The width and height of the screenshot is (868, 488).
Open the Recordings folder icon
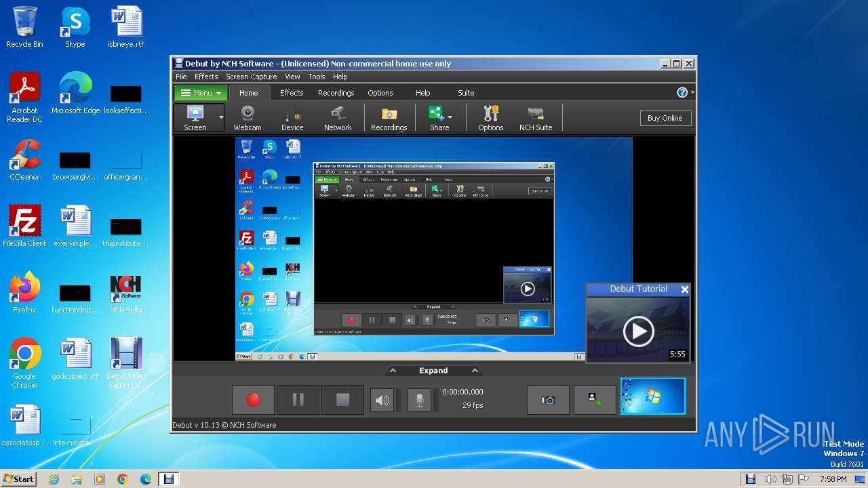click(x=389, y=117)
